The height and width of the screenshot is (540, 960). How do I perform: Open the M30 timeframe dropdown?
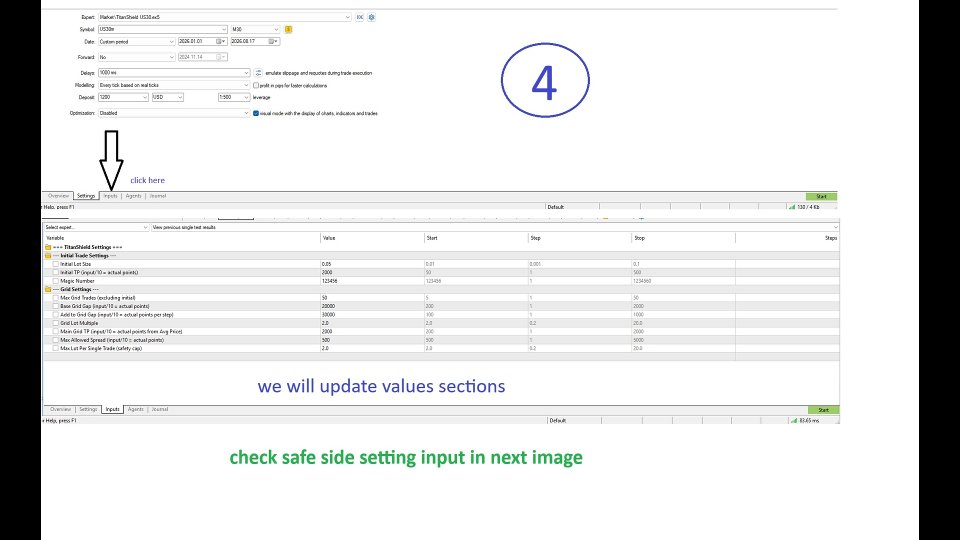pos(255,29)
